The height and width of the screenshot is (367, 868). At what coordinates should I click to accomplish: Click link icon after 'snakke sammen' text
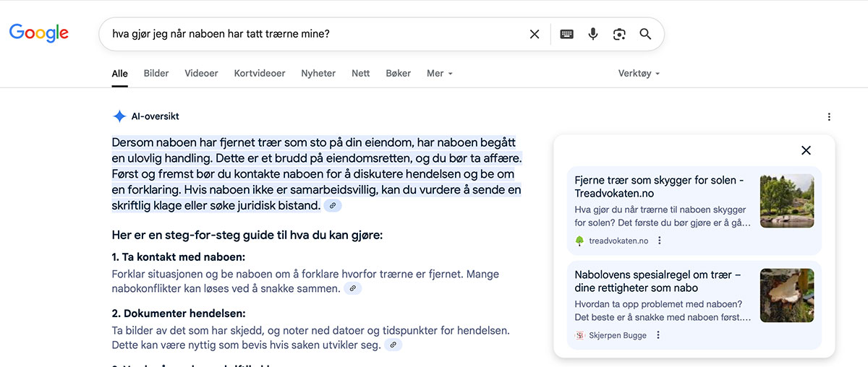[x=353, y=289]
